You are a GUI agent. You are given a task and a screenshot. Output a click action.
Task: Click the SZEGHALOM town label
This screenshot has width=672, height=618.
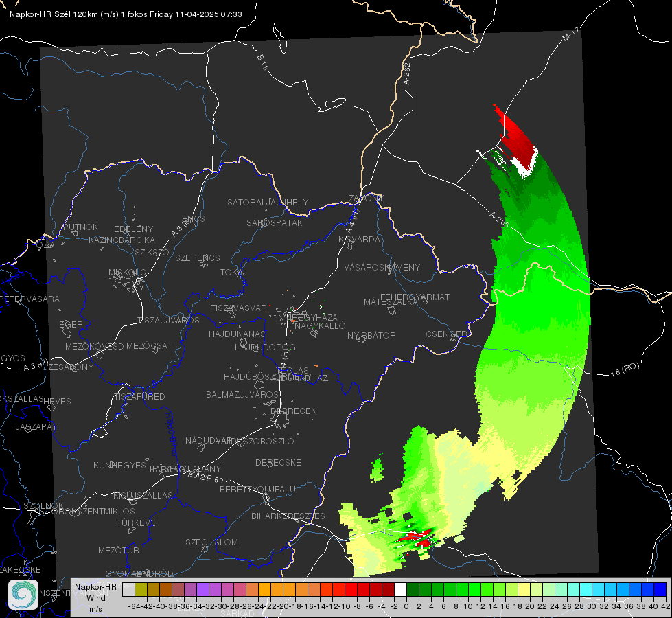pos(211,542)
